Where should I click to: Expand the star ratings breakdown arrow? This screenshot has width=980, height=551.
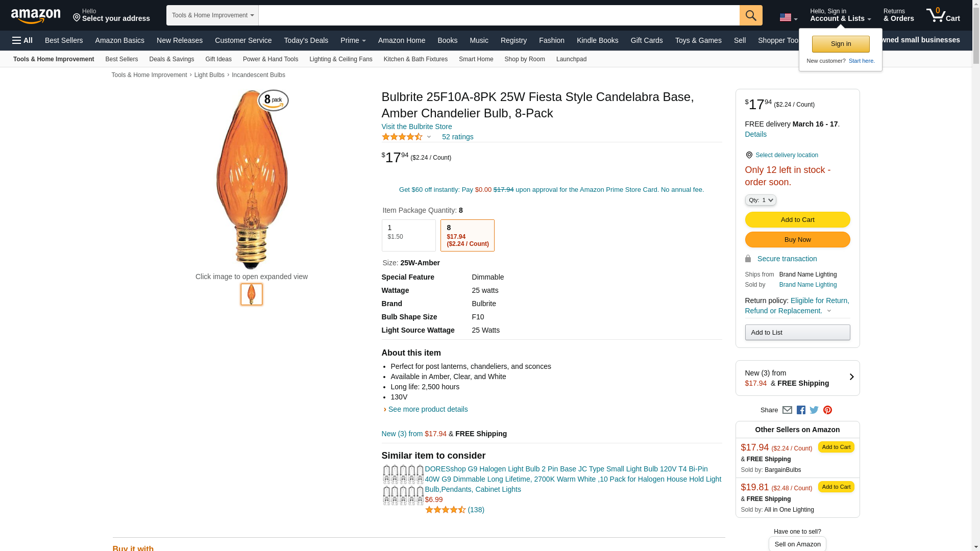point(429,137)
